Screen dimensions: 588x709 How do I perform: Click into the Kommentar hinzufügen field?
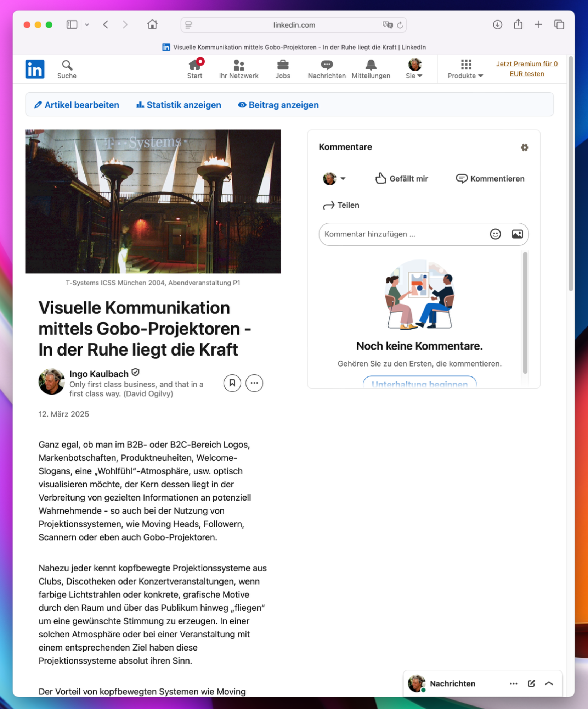coord(402,234)
